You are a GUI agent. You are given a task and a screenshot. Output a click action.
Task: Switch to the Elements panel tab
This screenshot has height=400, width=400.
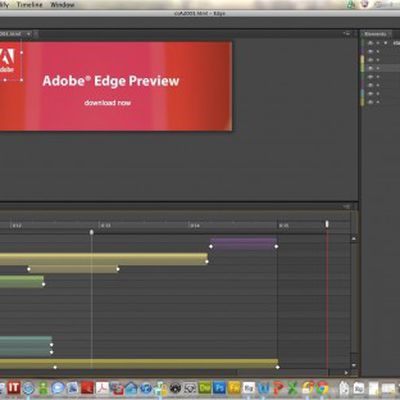coord(375,34)
